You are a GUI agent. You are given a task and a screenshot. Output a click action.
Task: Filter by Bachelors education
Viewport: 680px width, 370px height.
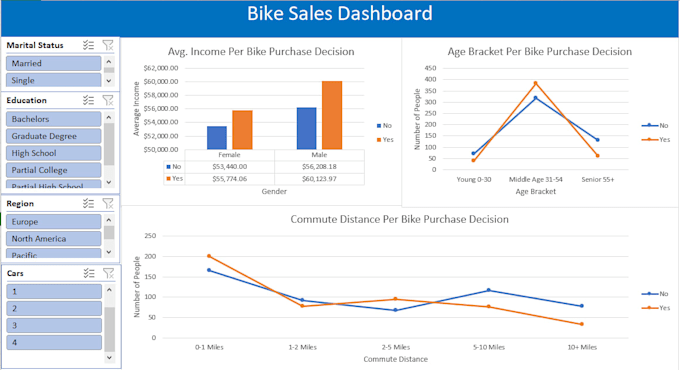click(x=54, y=119)
